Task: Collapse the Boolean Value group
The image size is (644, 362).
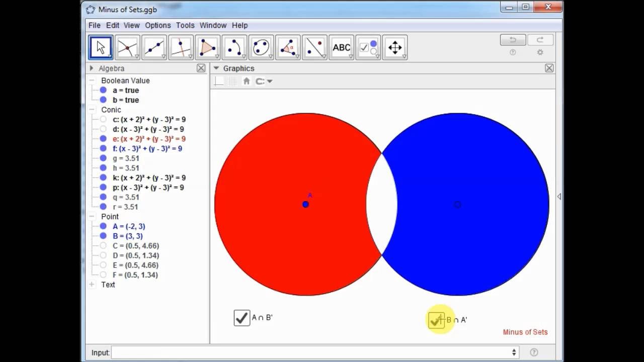Action: click(x=92, y=80)
